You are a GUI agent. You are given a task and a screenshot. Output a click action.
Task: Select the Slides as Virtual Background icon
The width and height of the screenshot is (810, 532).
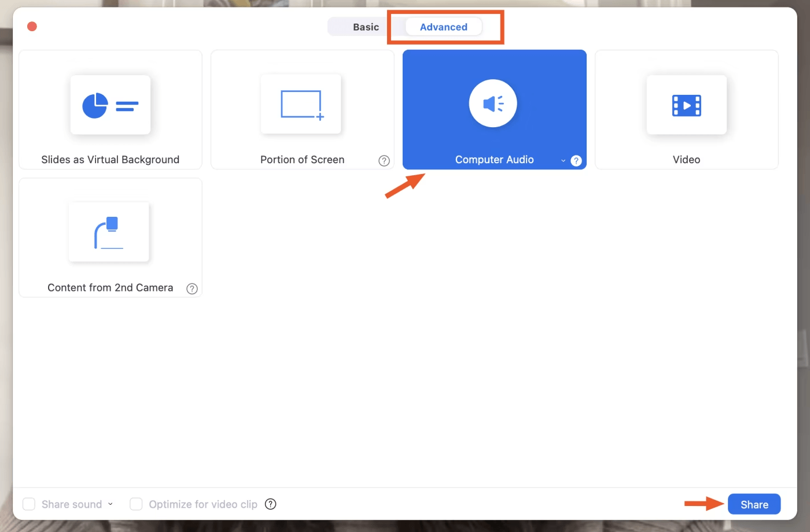110,105
